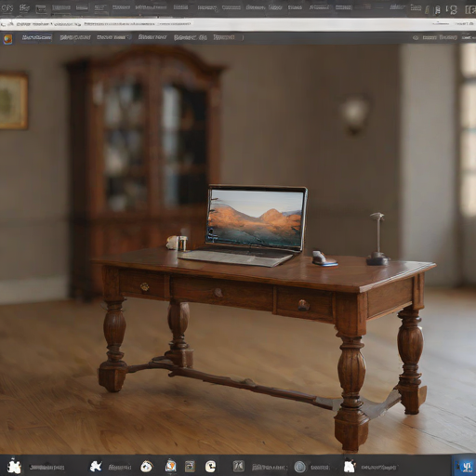
Task: Open the white figure icon near the taskbar's end
Action: click(350, 466)
